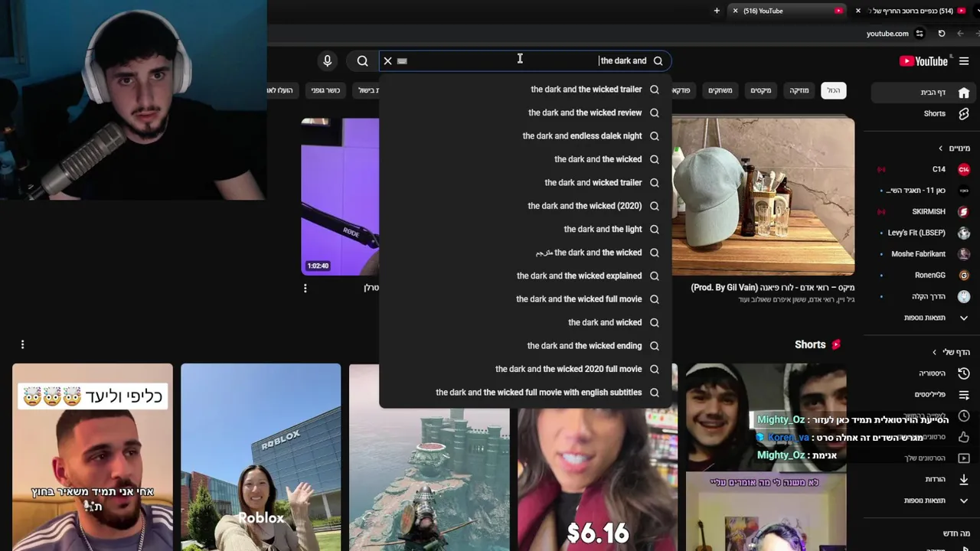This screenshot has width=980, height=551.
Task: Choose suggestion 'the dark and the wicked 2020 full movie'
Action: (x=525, y=369)
